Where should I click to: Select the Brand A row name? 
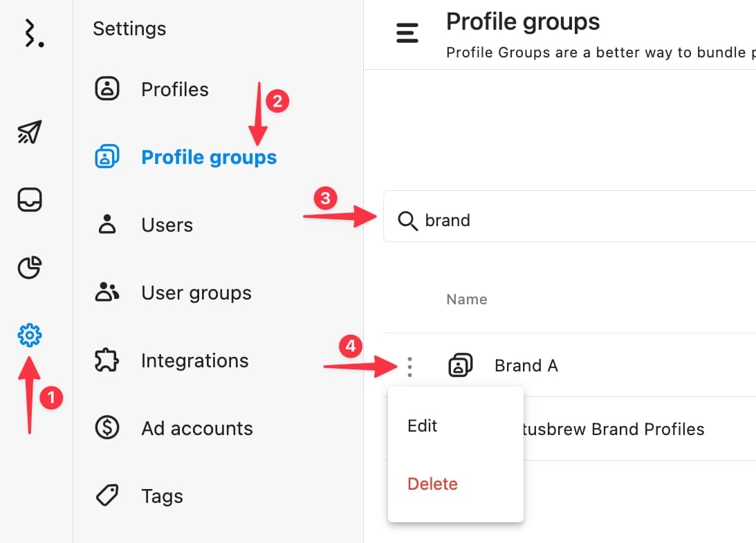click(526, 366)
